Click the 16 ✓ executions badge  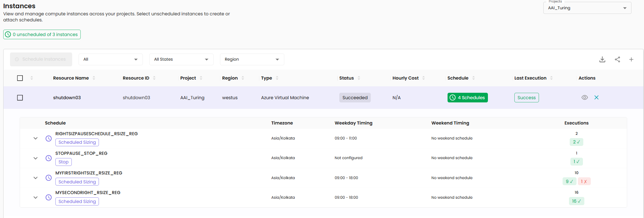576,201
